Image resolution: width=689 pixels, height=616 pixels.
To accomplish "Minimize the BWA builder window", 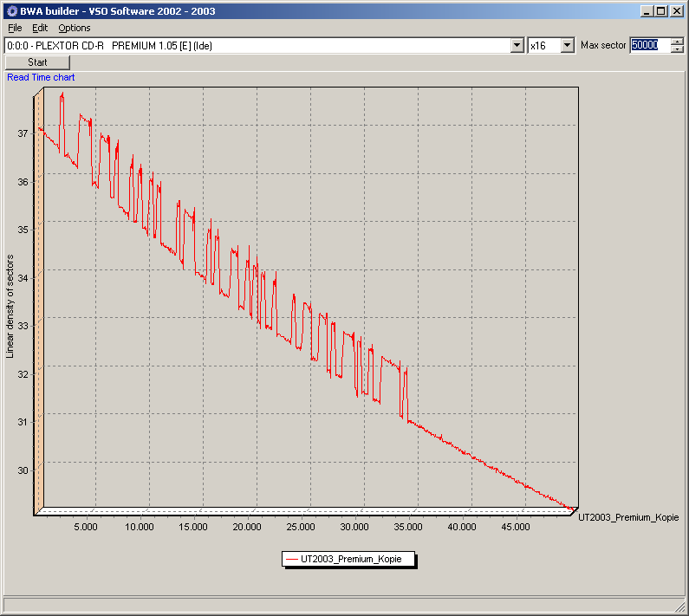I will [646, 11].
